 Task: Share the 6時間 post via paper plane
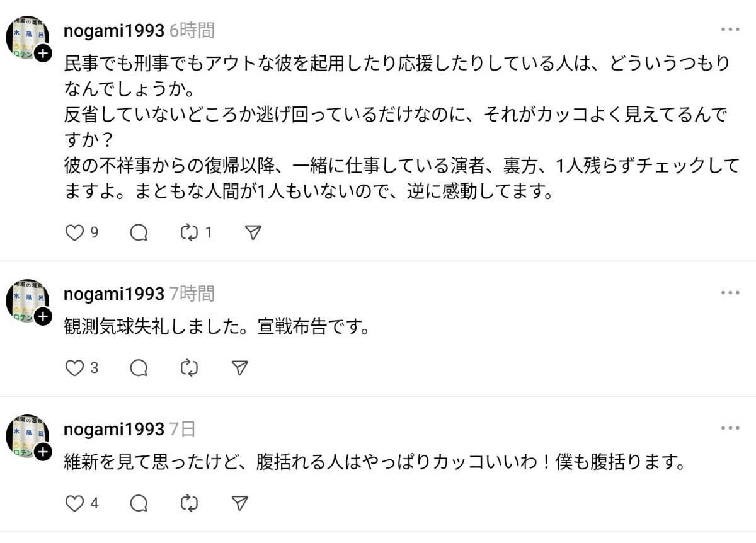[x=253, y=233]
